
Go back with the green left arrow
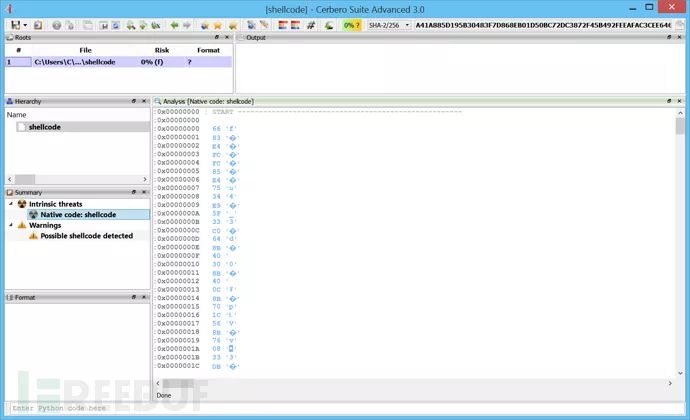[174, 26]
